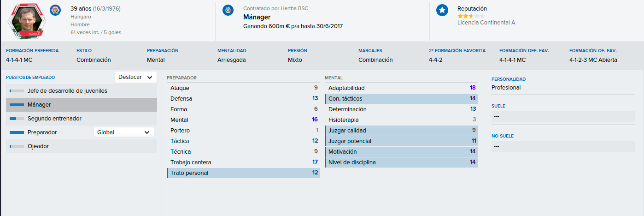
Task: Click the Preparador role suitability bar
Action: click(x=17, y=132)
